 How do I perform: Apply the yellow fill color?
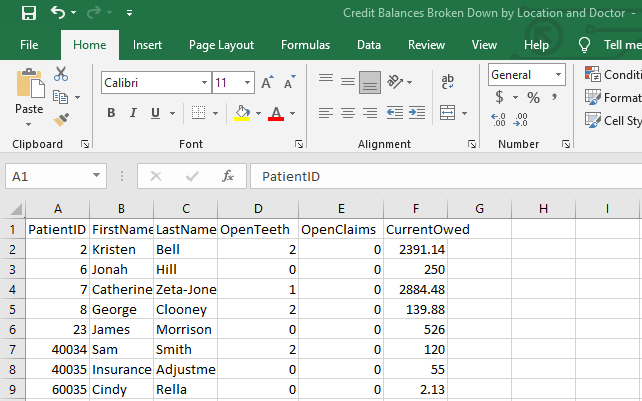tap(241, 112)
